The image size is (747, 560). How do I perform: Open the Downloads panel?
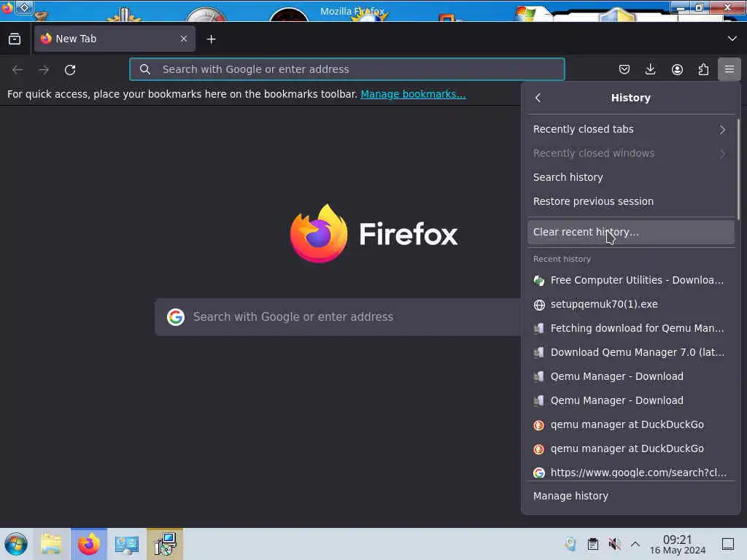click(650, 69)
